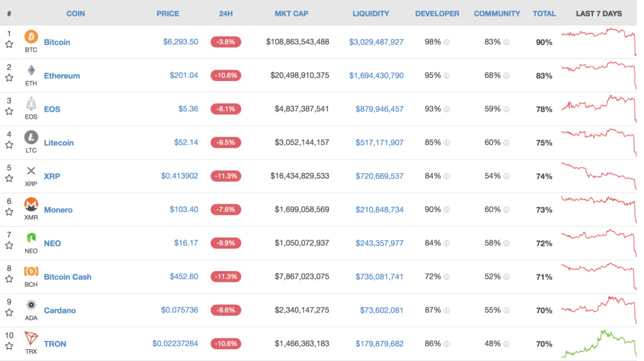Open info icon beside TRON community 48%
644x361 pixels.
point(506,344)
